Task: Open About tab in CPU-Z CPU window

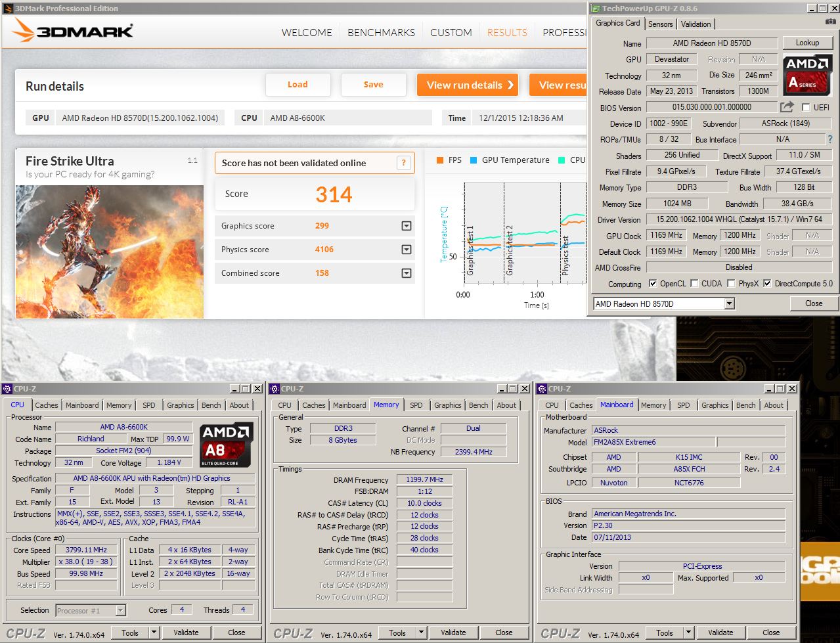Action: (239, 405)
